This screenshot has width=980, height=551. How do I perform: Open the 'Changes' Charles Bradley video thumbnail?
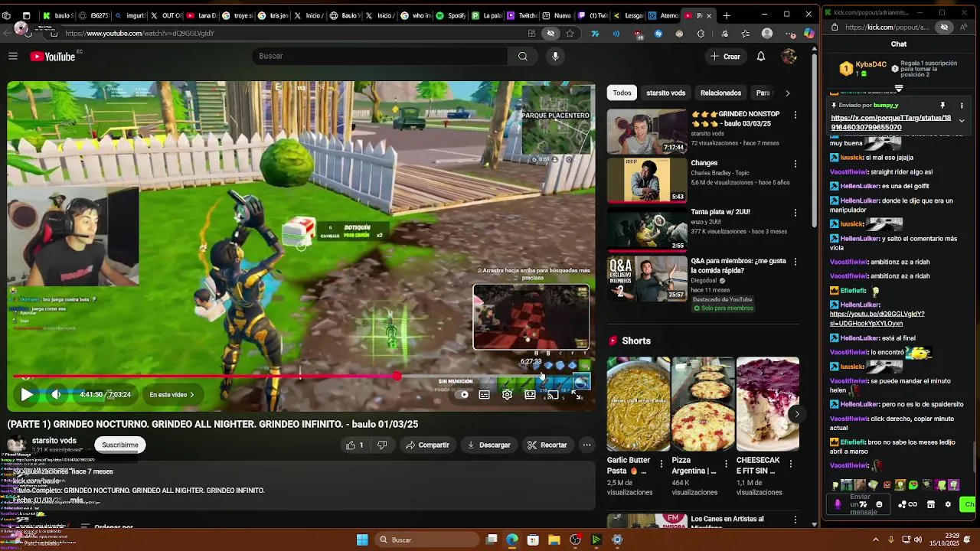pos(647,181)
